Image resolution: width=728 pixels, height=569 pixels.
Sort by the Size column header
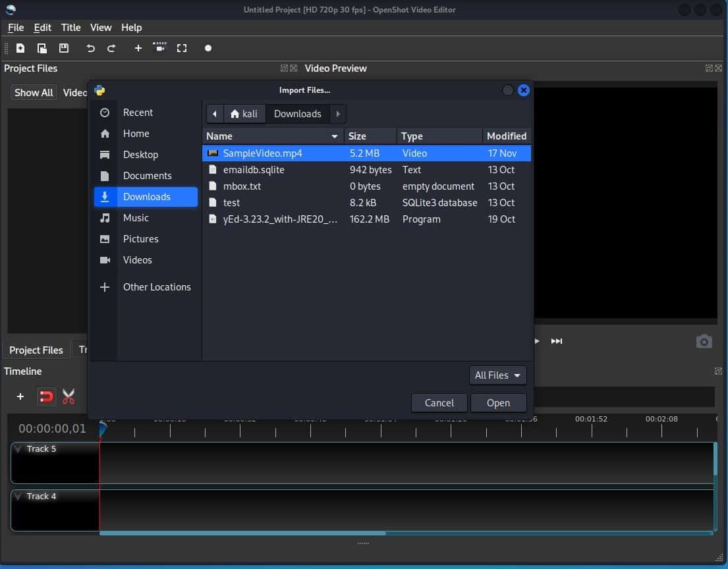(370, 136)
